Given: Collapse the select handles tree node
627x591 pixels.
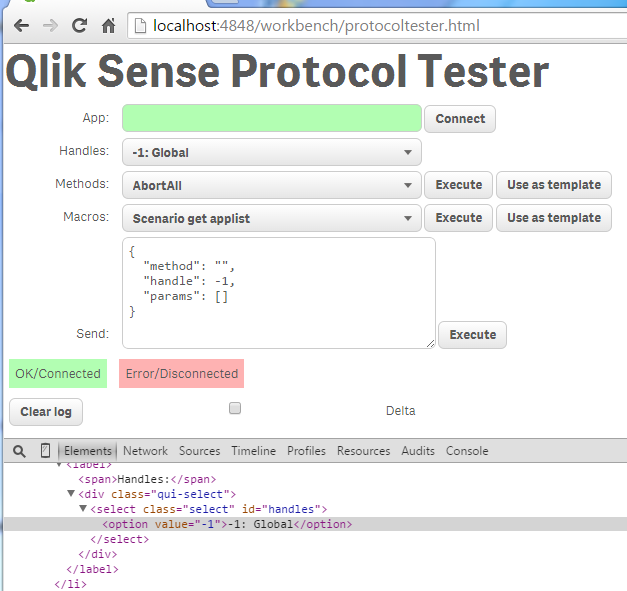Looking at the screenshot, I should click(x=83, y=509).
